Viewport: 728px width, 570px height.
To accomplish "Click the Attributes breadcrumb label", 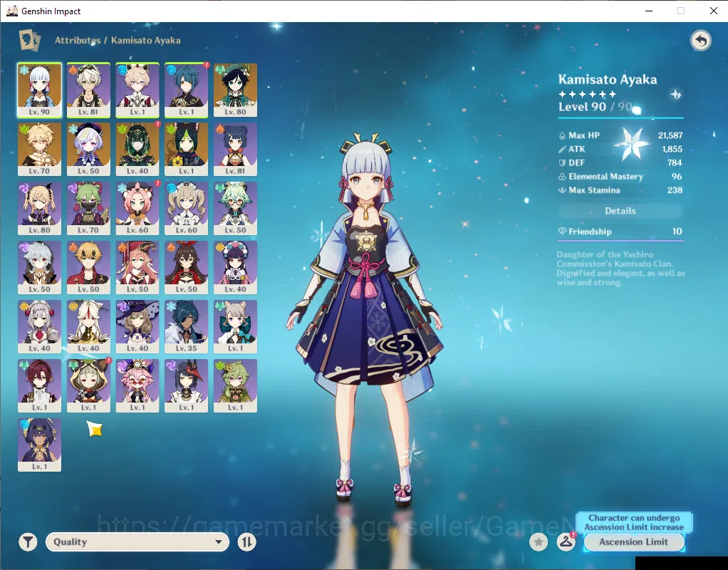I will click(78, 41).
